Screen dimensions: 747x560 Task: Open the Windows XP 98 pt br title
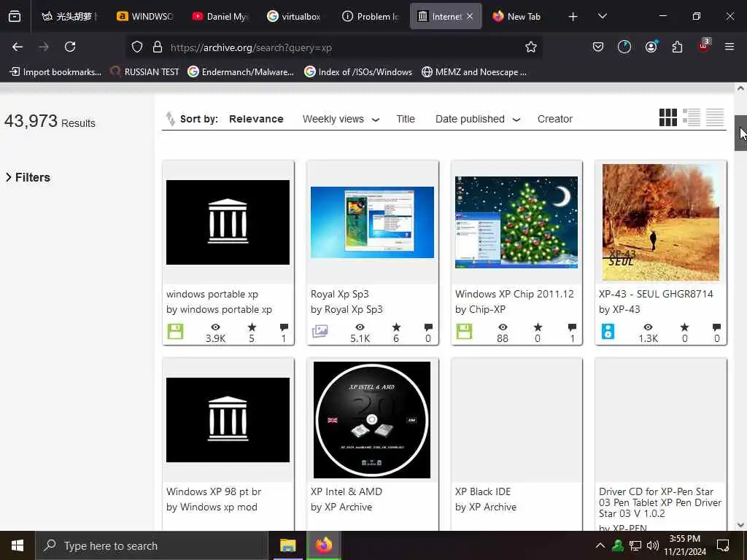pos(214,491)
